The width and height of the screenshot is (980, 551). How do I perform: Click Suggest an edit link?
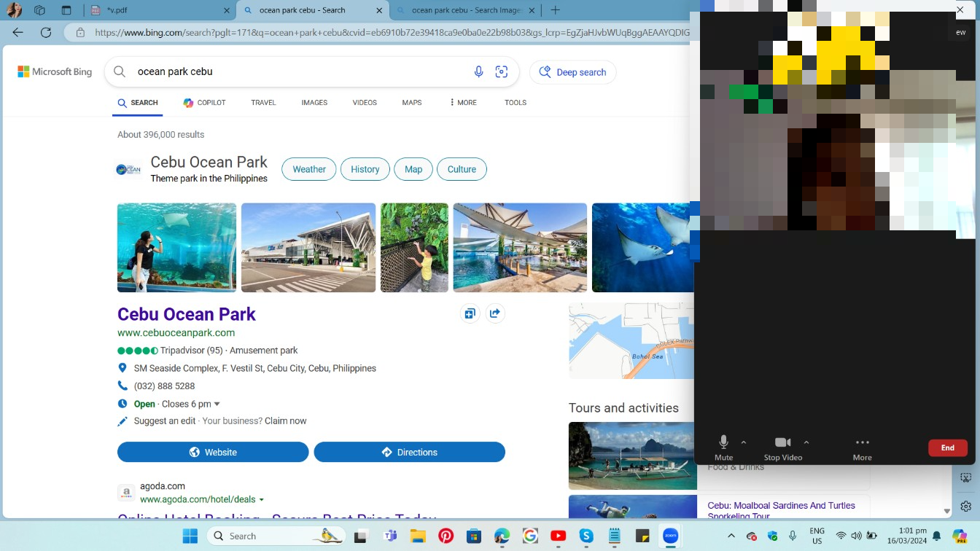pos(165,421)
